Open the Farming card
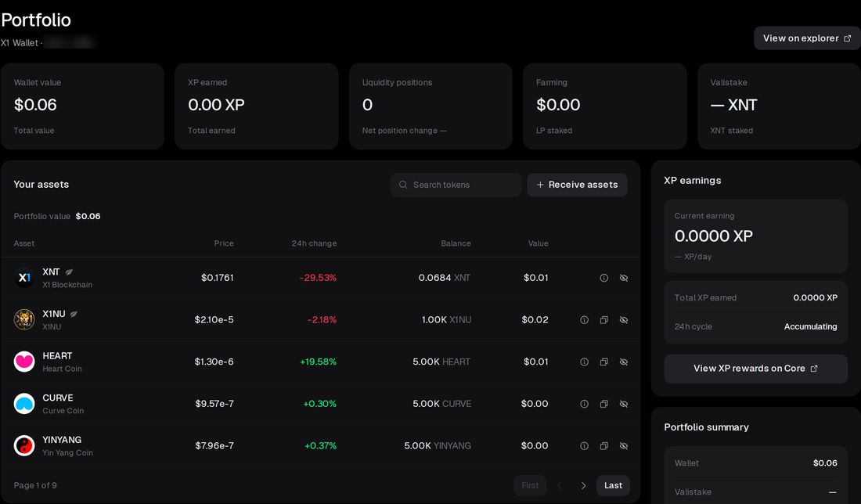The width and height of the screenshot is (861, 504). 604,106
